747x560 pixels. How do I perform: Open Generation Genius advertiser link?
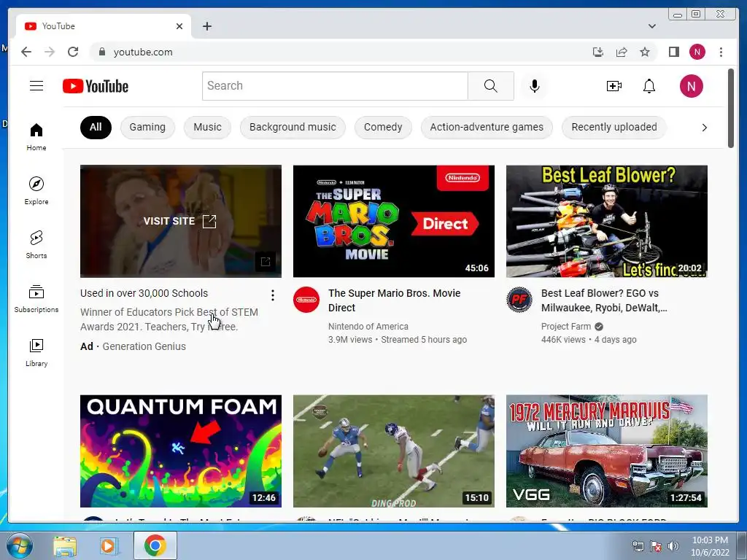point(144,346)
